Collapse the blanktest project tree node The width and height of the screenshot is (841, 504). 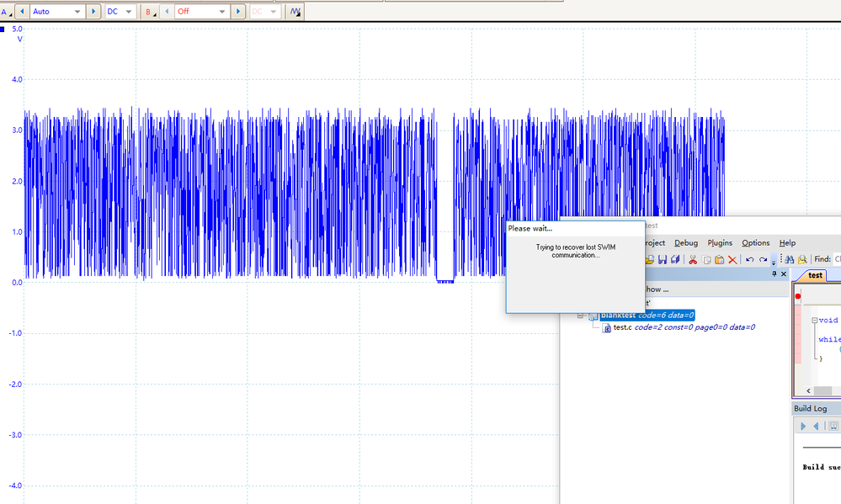point(580,316)
